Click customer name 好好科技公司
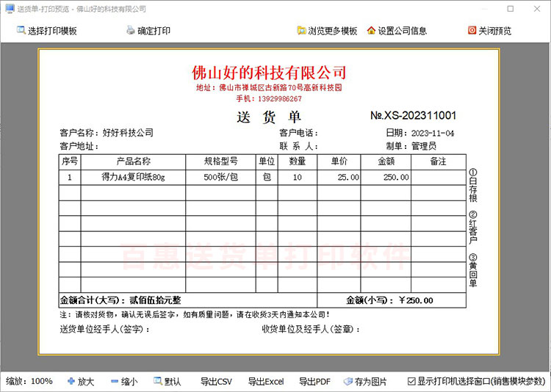551x392 pixels. [128, 133]
